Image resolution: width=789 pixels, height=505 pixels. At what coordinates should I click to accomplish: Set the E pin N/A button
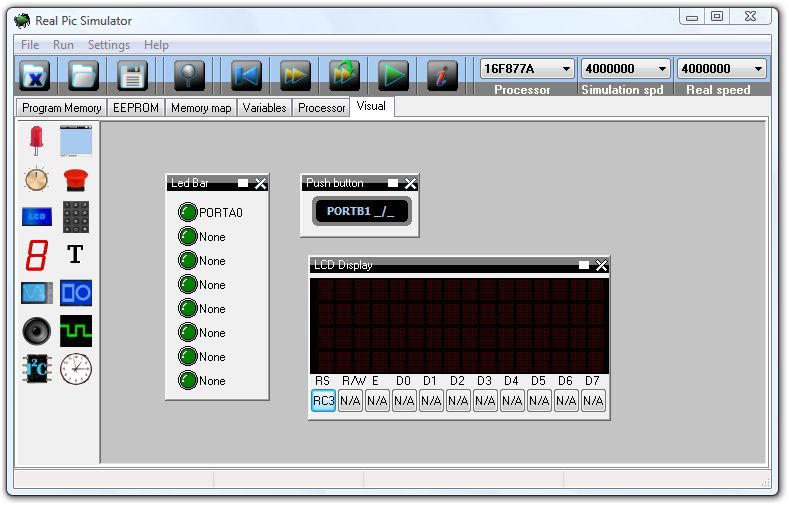coord(377,401)
